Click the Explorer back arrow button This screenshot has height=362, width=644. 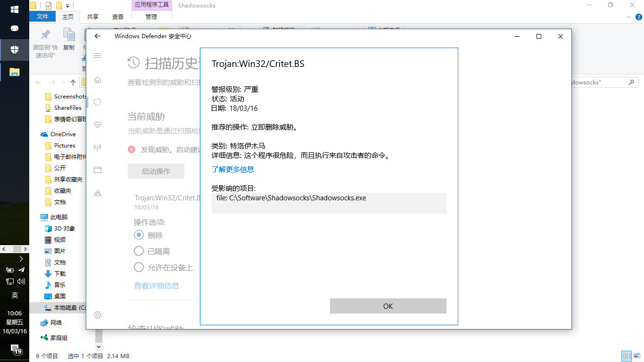[x=39, y=82]
